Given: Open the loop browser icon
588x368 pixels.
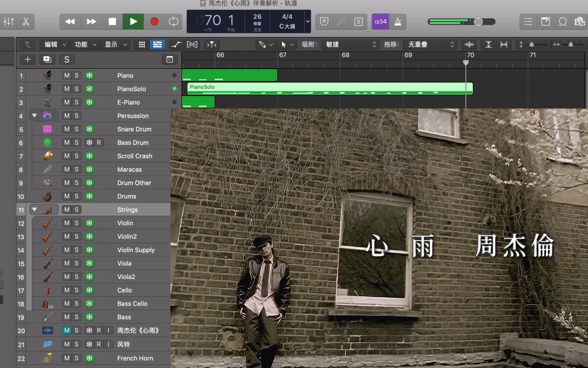Looking at the screenshot, I should pyautogui.click(x=563, y=22).
